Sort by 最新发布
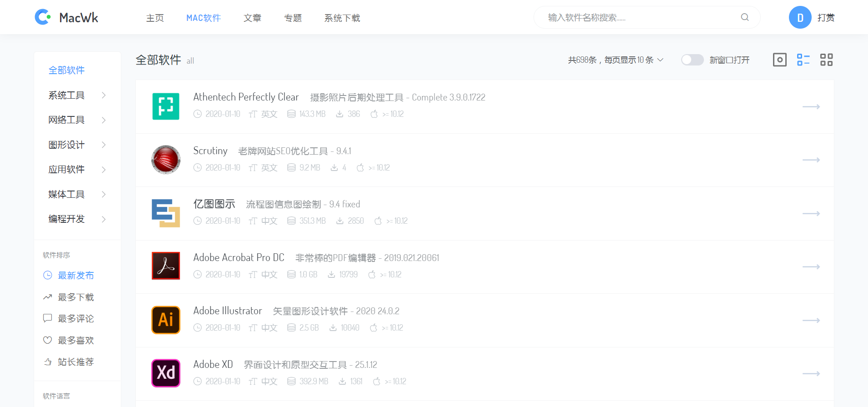This screenshot has width=868, height=407. (x=76, y=275)
